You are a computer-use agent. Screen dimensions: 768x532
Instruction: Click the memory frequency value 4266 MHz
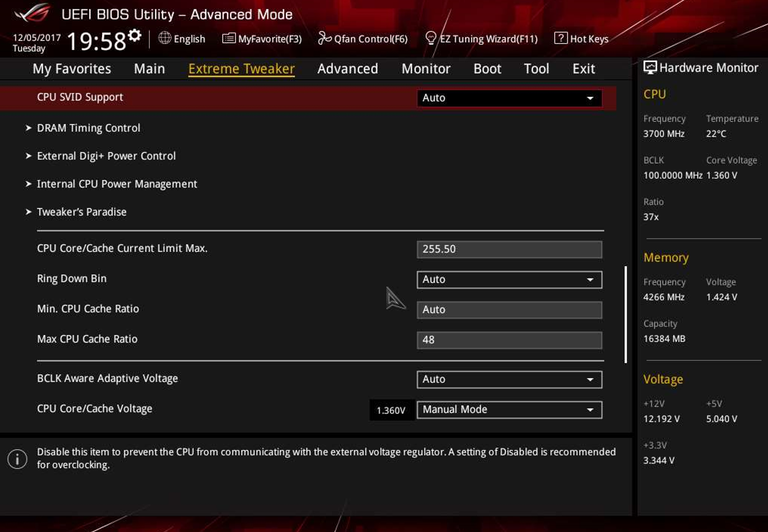pyautogui.click(x=664, y=297)
